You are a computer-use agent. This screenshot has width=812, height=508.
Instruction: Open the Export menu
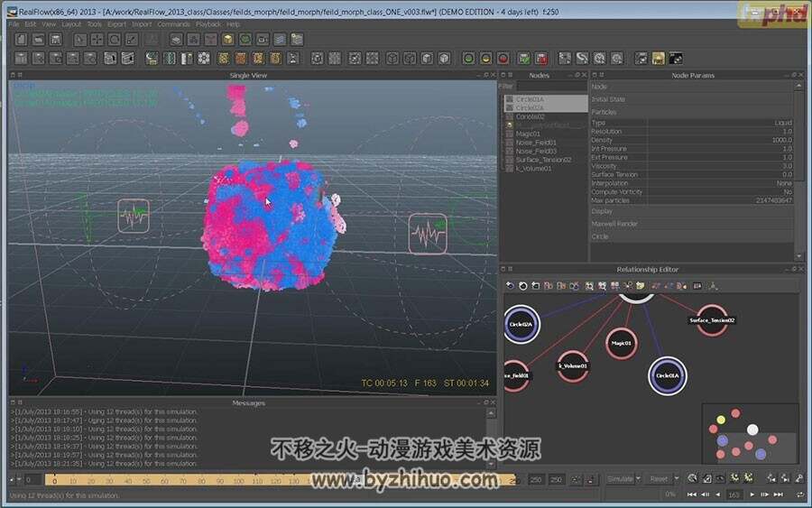(x=116, y=24)
